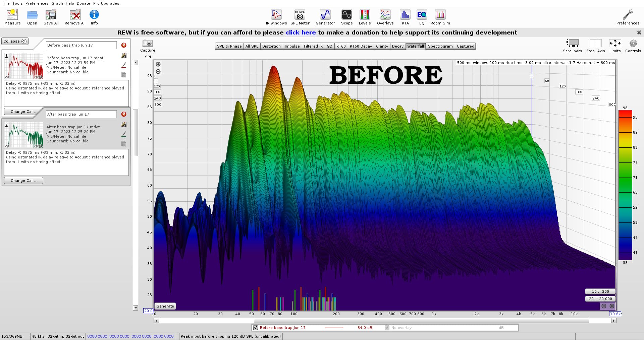Screen dimensions: 644x340
Task: Capture the graph with camera icon
Action: (x=148, y=46)
